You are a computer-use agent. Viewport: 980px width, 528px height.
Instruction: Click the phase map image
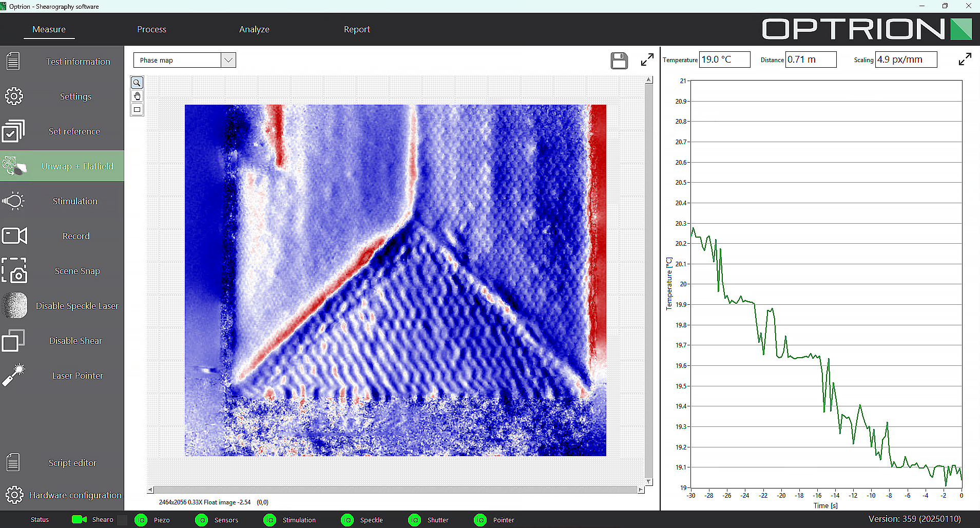click(395, 280)
